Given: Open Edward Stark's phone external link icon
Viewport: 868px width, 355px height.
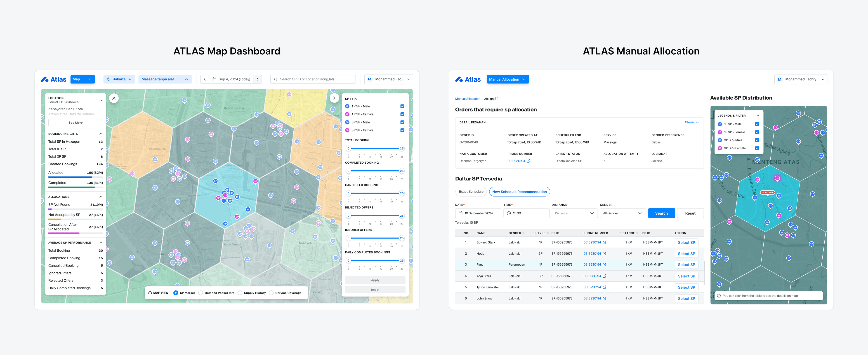Looking at the screenshot, I should coord(604,243).
